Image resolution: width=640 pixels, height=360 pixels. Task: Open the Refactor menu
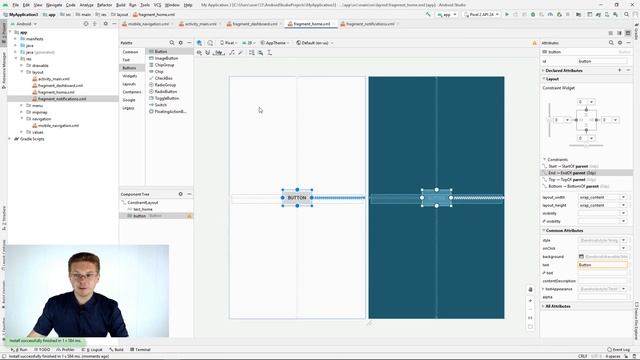[104, 5]
